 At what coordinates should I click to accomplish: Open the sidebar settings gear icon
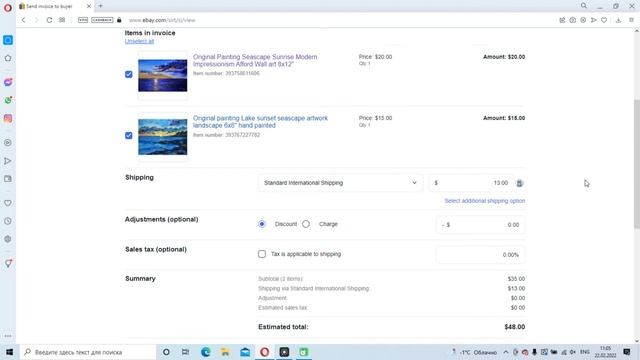[x=8, y=239]
